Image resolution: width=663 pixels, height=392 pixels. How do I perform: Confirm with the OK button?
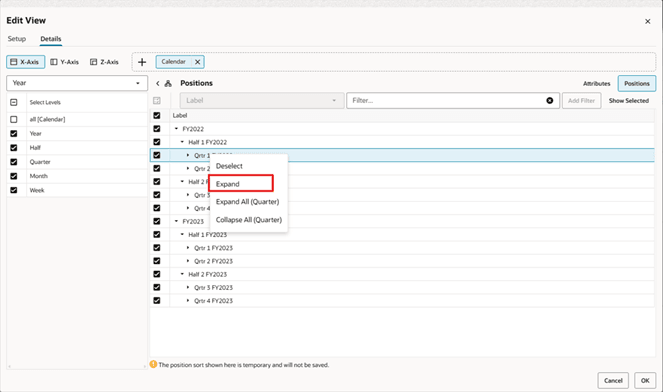[645, 381]
